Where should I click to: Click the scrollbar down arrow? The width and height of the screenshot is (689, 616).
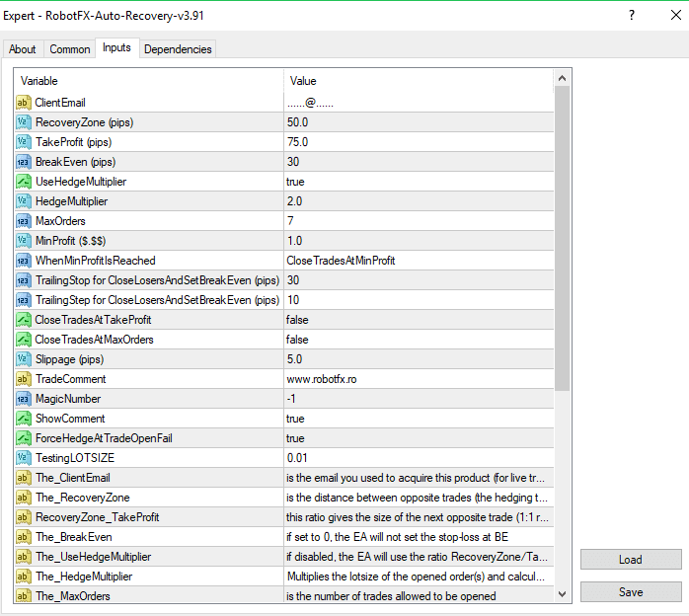pos(562,594)
